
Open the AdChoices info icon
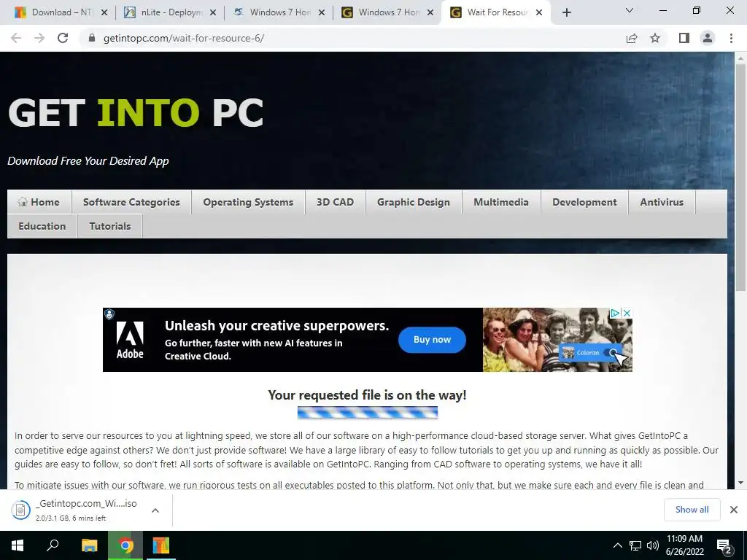(x=615, y=313)
